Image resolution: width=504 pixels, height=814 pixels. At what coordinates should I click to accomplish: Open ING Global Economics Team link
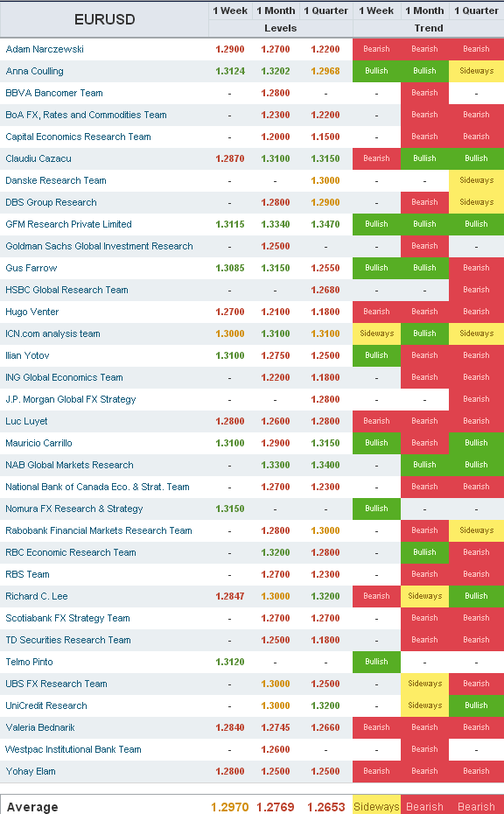pos(65,377)
